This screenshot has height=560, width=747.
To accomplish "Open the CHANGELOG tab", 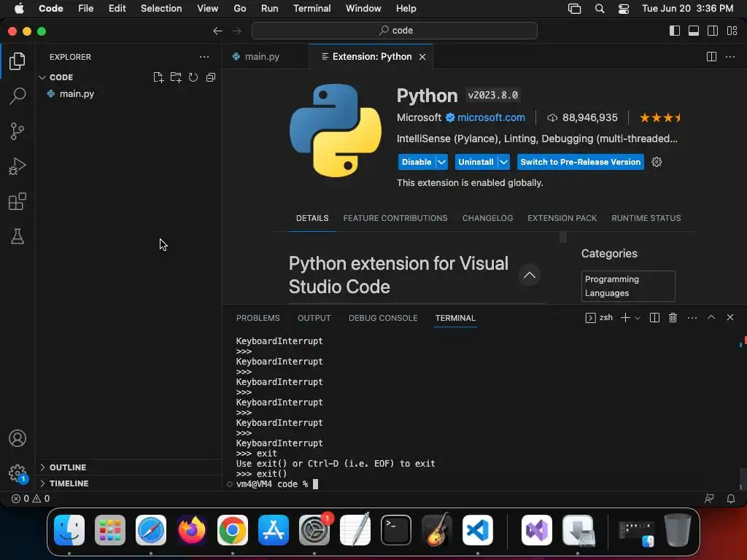I will [x=487, y=218].
